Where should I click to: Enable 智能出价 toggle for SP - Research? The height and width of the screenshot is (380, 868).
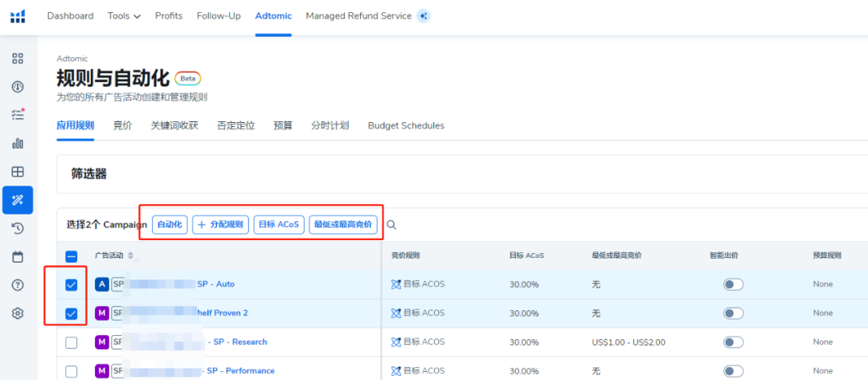point(734,341)
